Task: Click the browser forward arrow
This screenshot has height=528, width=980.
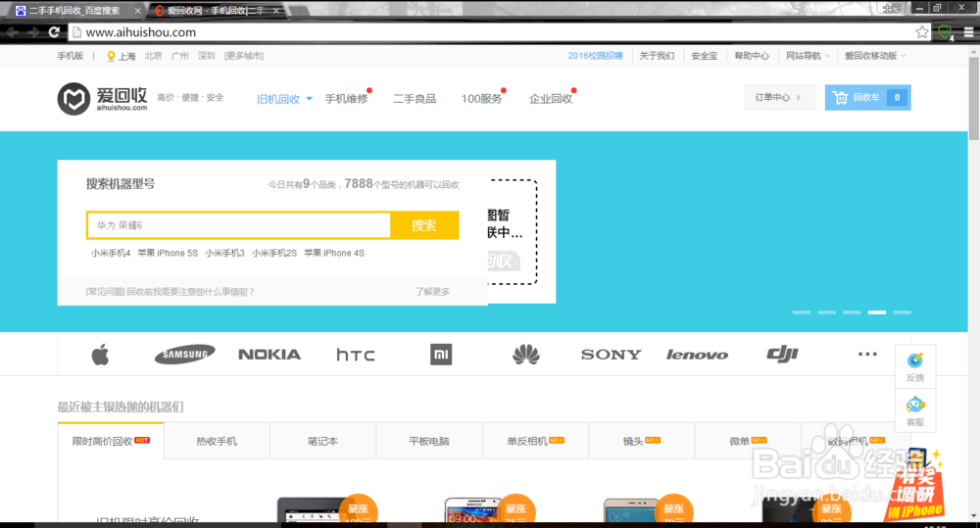Action: coord(32,32)
